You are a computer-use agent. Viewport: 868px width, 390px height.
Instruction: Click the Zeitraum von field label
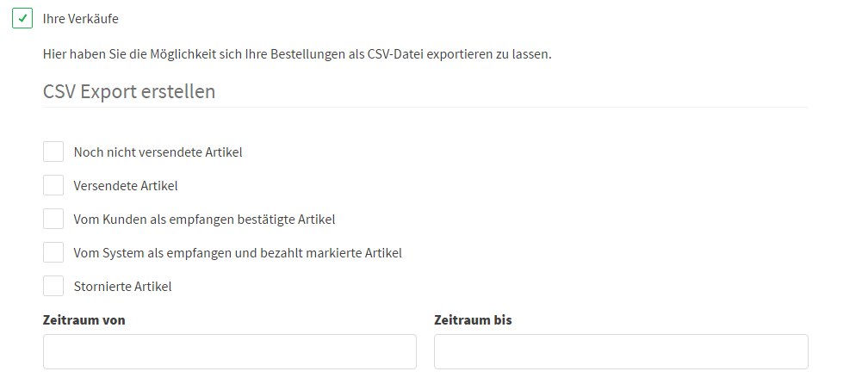(84, 320)
